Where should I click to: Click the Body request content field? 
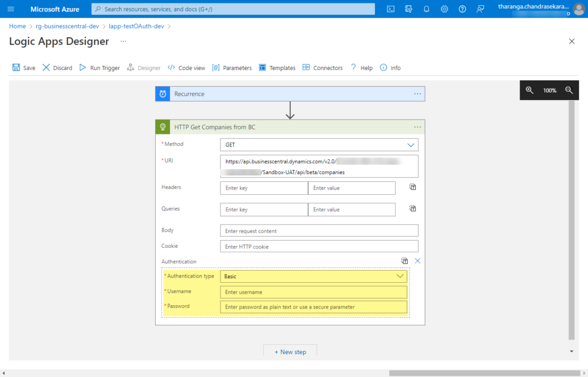319,230
